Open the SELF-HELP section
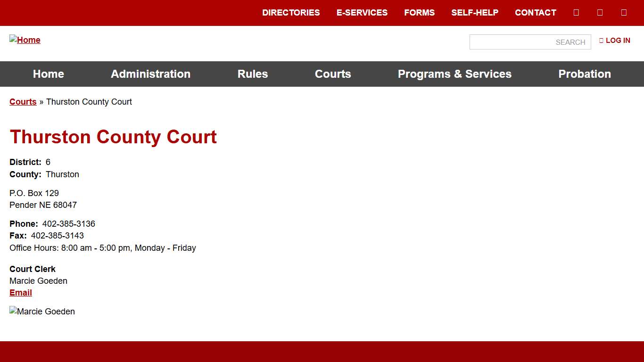Viewport: 644px width, 362px height. (x=475, y=13)
